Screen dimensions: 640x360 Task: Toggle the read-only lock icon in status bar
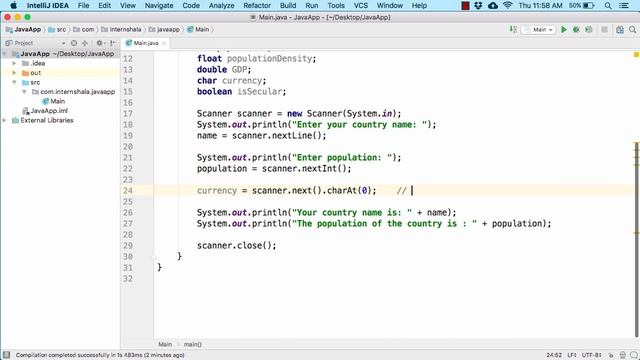[x=611, y=355]
